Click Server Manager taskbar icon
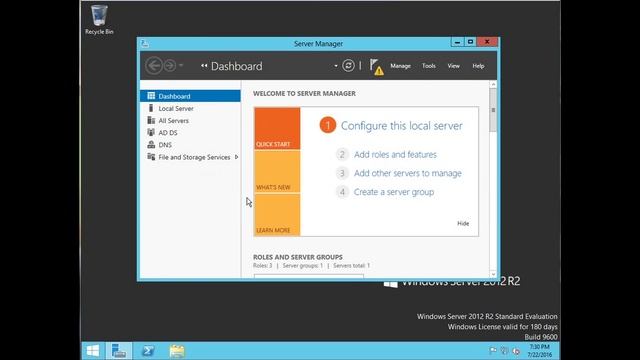 pos(119,351)
